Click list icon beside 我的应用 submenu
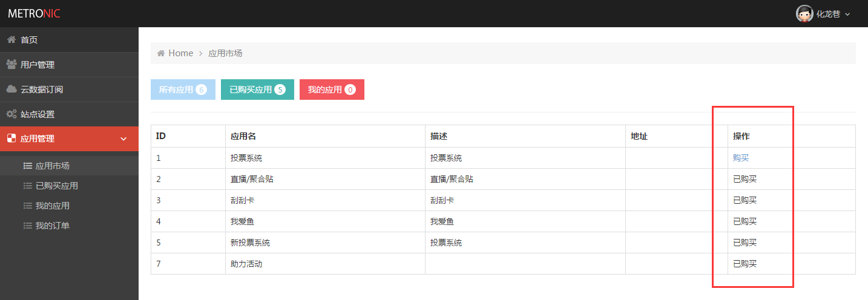The image size is (868, 300). pyautogui.click(x=27, y=206)
